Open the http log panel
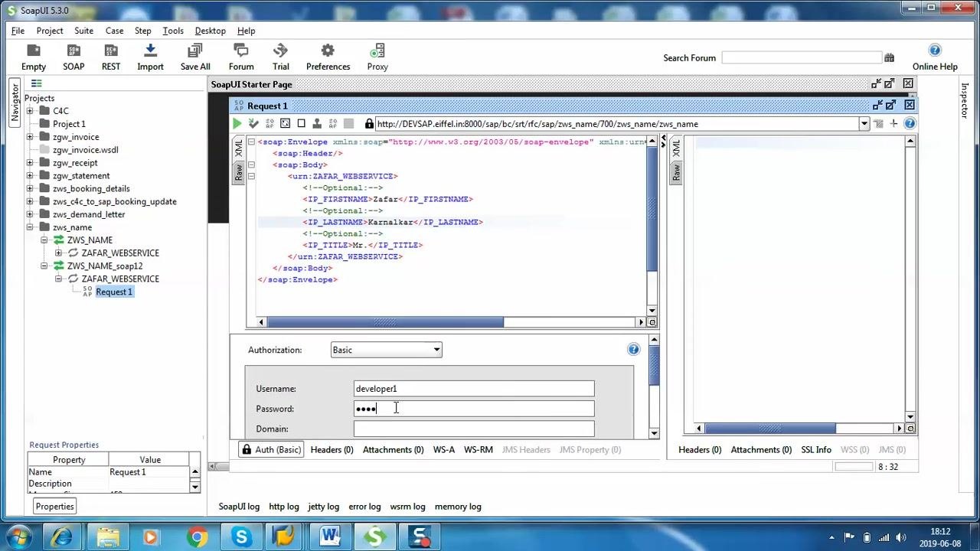The width and height of the screenshot is (980, 551). (x=283, y=507)
